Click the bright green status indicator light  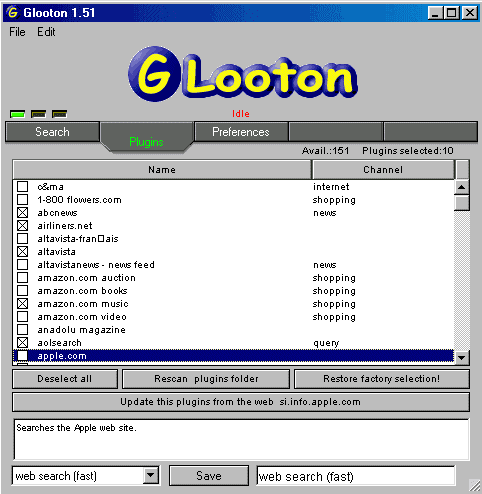[17, 114]
